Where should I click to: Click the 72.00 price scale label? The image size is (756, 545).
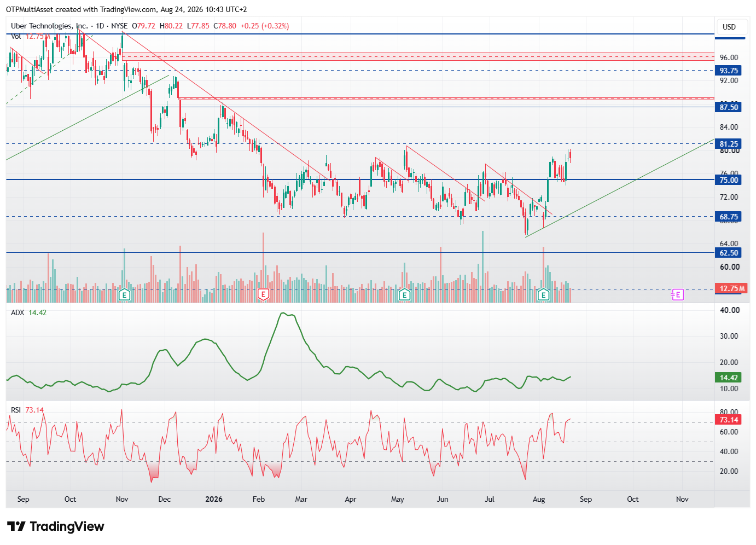click(729, 197)
